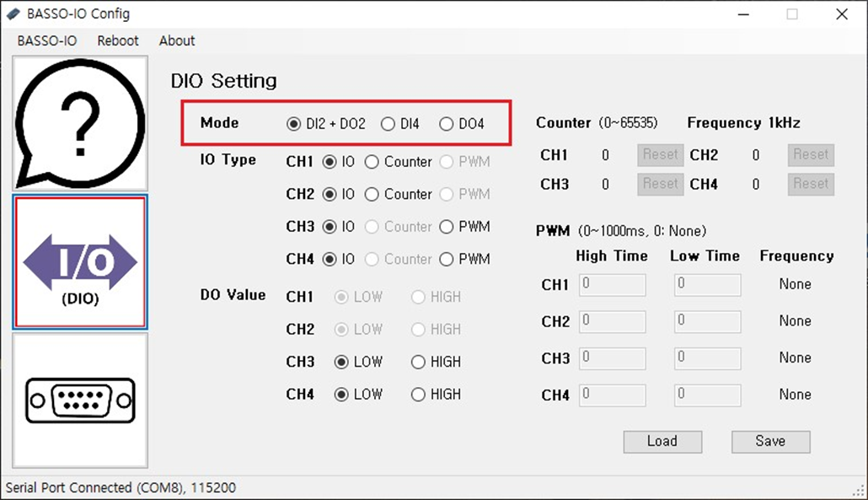
Task: Click the CH4 PWM Frequency 'None' value
Action: 795,395
